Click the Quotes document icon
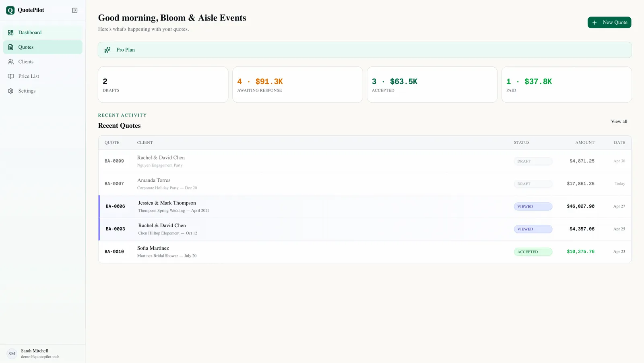This screenshot has width=644, height=363. click(11, 47)
